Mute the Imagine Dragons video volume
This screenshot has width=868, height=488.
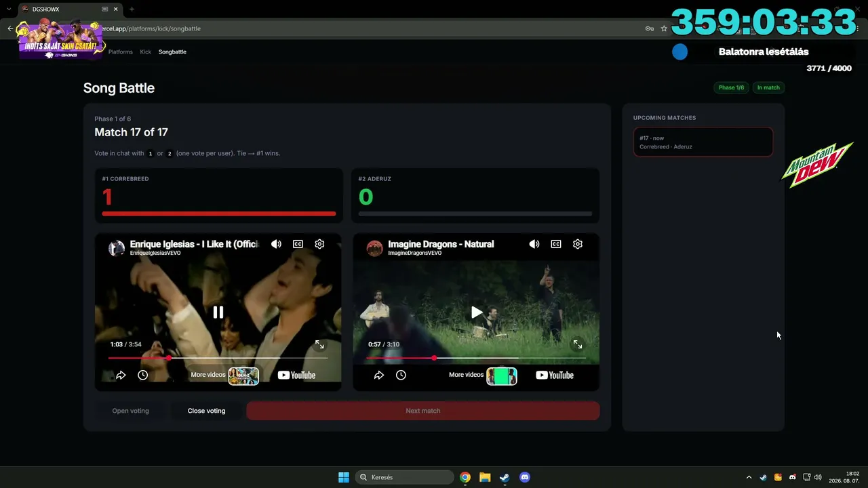[x=534, y=244]
